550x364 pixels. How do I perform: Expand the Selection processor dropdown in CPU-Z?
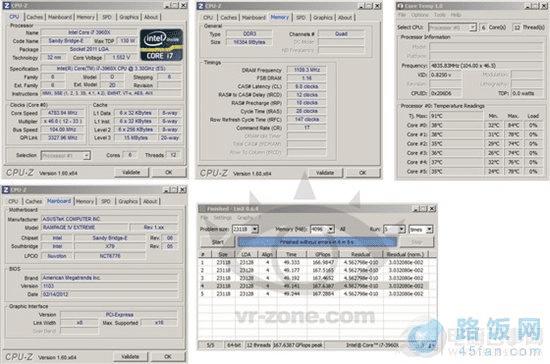click(x=86, y=155)
